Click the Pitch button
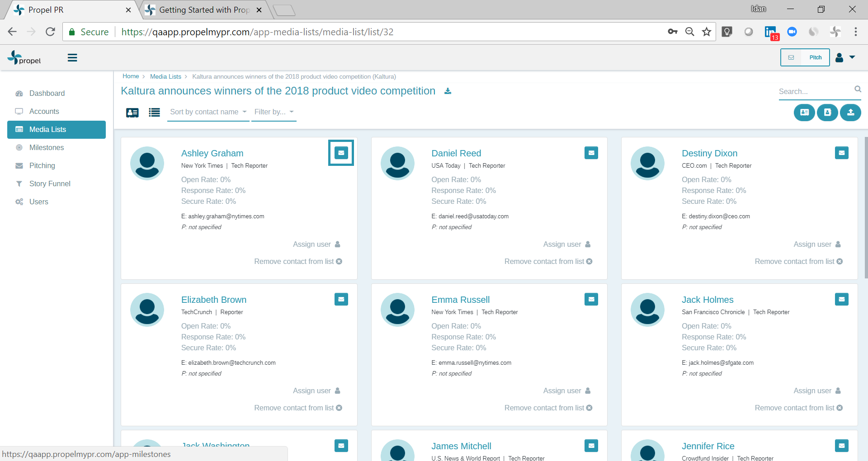The height and width of the screenshot is (461, 868). click(805, 57)
